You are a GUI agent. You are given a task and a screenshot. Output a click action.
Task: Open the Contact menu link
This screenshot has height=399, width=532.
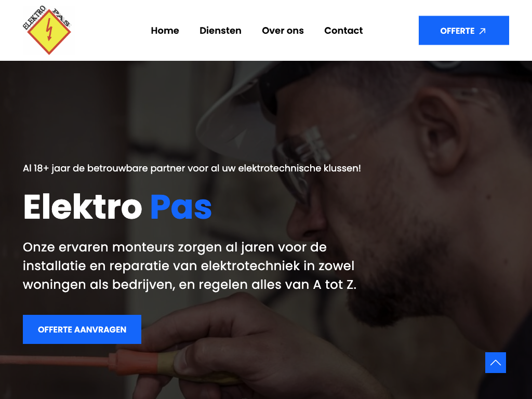(x=343, y=31)
